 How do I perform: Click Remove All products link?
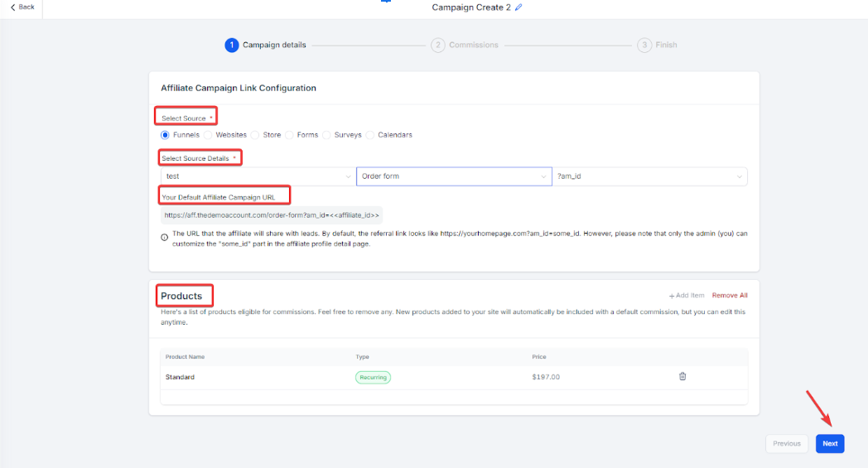[x=730, y=296]
